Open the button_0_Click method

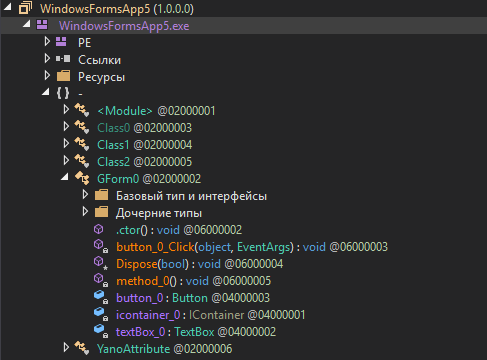[252, 247]
